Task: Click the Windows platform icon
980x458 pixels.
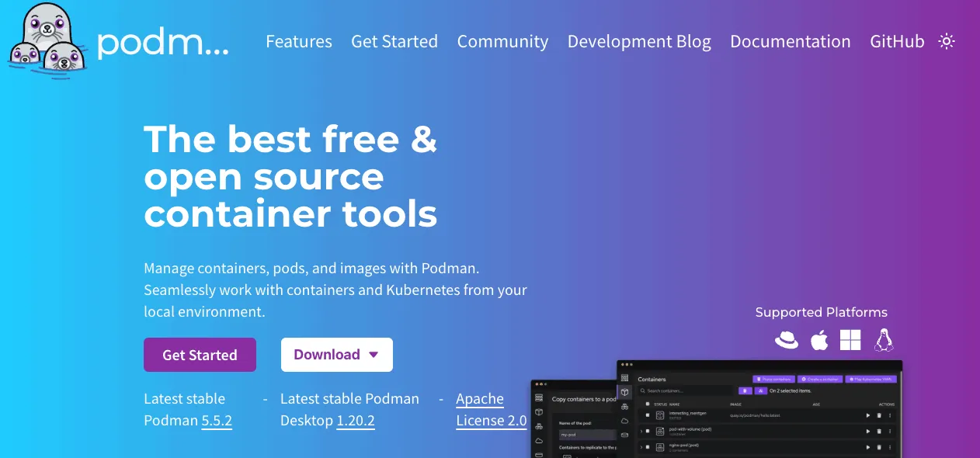Action: [850, 339]
